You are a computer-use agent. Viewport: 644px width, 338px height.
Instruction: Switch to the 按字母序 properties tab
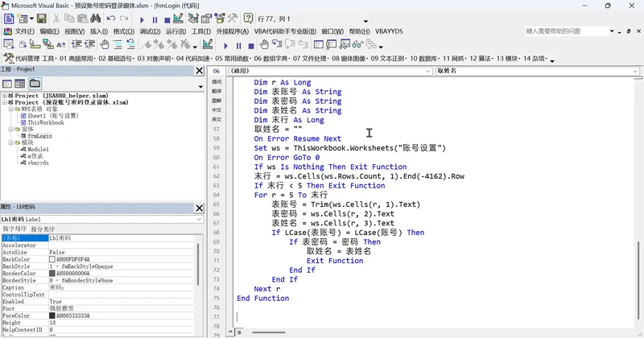14,229
